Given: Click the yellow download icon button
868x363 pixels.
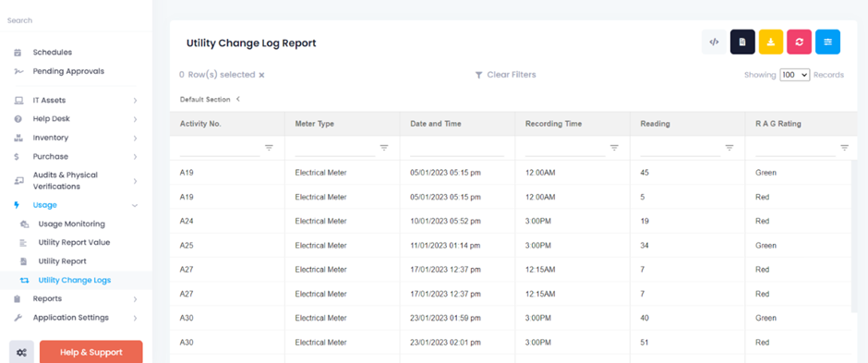Looking at the screenshot, I should pos(771,42).
